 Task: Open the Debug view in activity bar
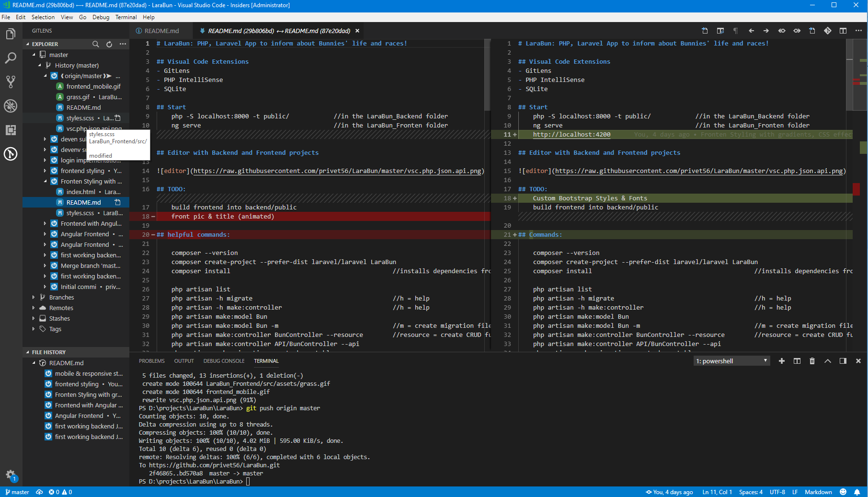pyautogui.click(x=11, y=106)
